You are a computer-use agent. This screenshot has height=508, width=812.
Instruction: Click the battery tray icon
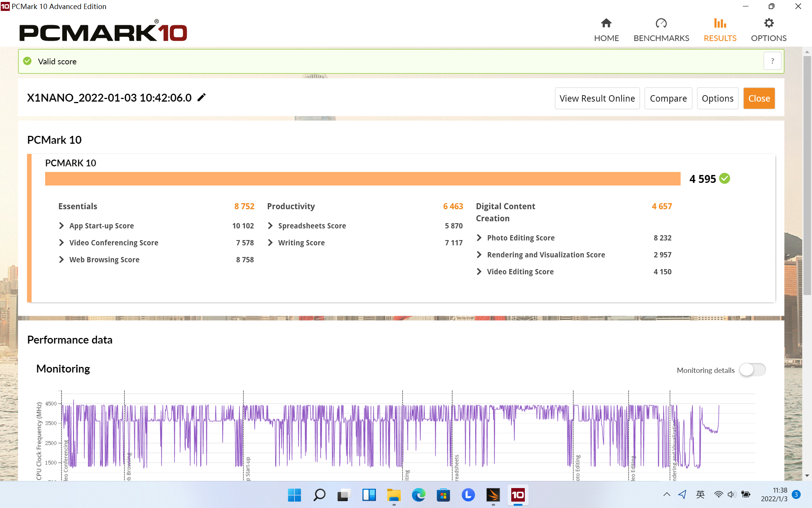coord(746,494)
